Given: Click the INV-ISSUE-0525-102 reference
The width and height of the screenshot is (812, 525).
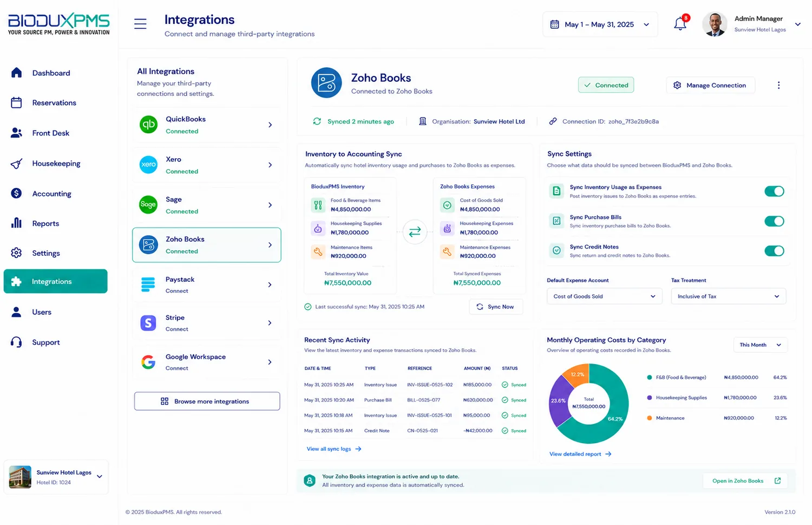Looking at the screenshot, I should [430, 385].
